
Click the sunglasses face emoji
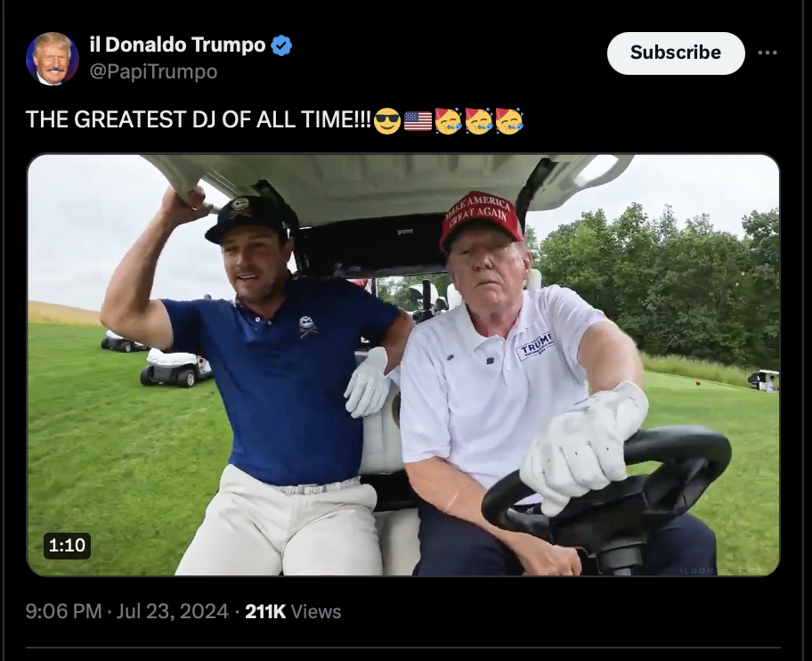click(x=386, y=120)
